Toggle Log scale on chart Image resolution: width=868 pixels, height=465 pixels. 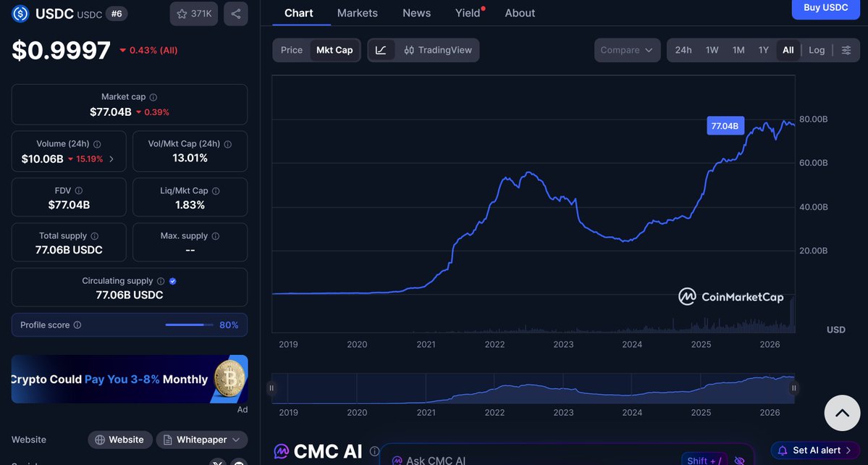pos(817,50)
